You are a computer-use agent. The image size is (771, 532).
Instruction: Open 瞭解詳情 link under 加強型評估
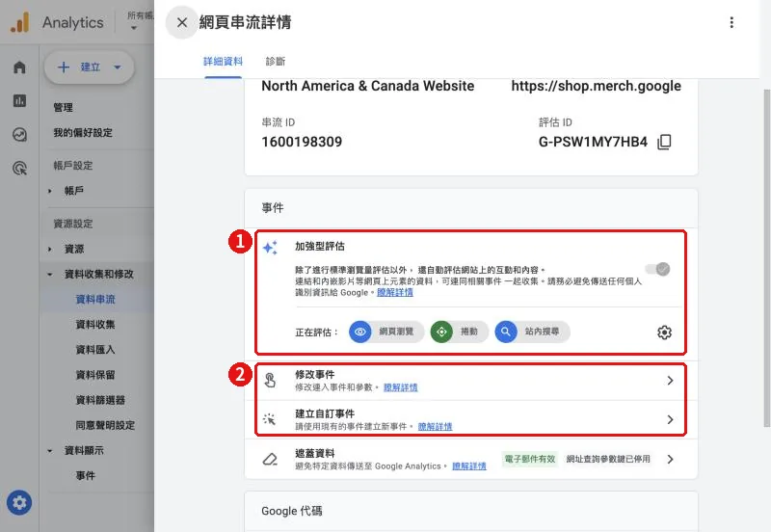pyautogui.click(x=395, y=293)
